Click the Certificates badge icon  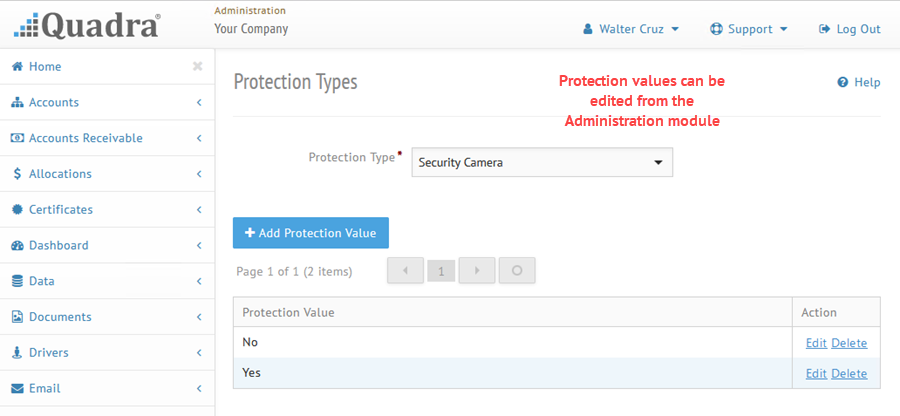pos(18,209)
